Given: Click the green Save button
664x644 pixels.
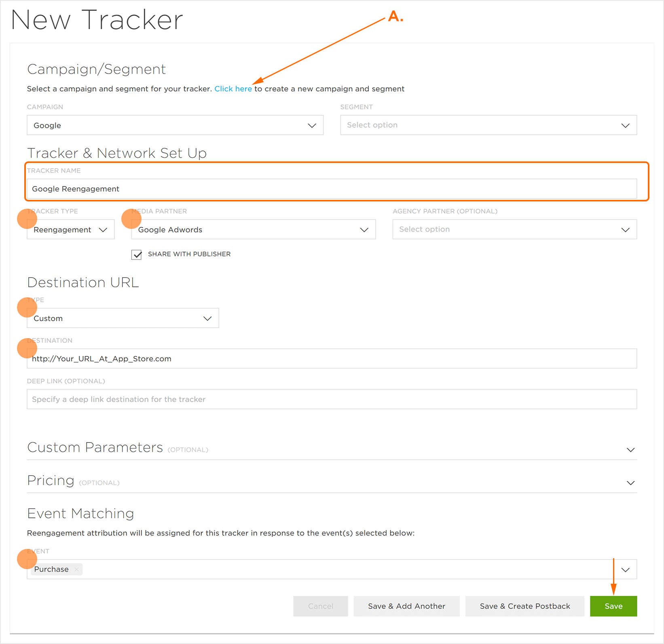Looking at the screenshot, I should tap(613, 606).
